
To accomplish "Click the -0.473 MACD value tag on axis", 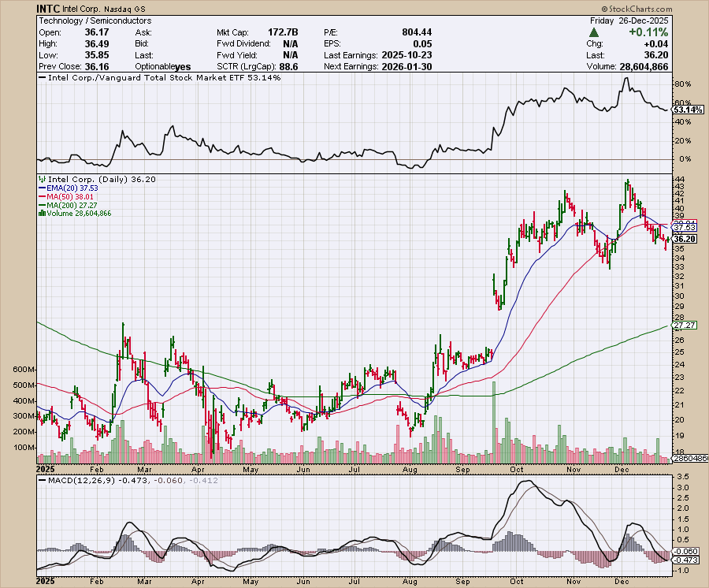I will pos(686,560).
